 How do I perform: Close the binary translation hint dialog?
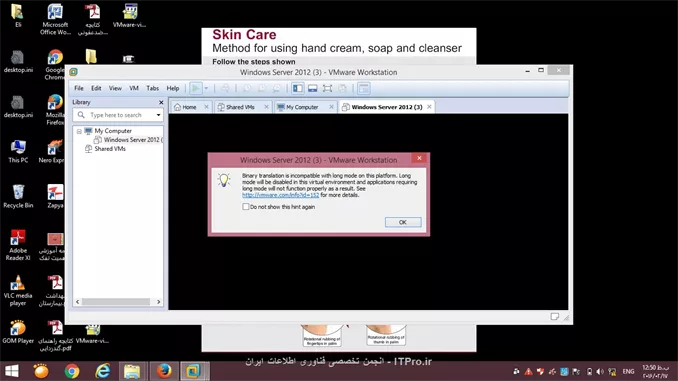(419, 158)
